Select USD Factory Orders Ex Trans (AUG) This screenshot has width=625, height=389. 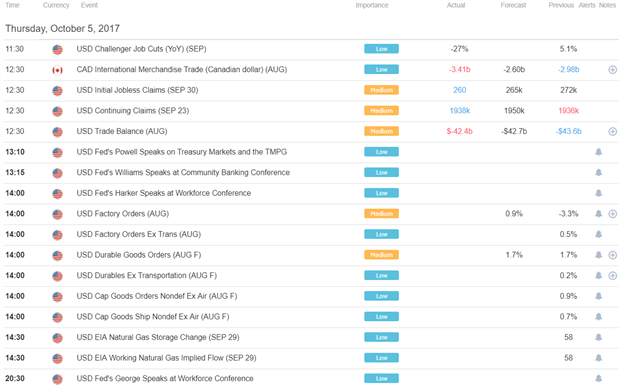(139, 234)
